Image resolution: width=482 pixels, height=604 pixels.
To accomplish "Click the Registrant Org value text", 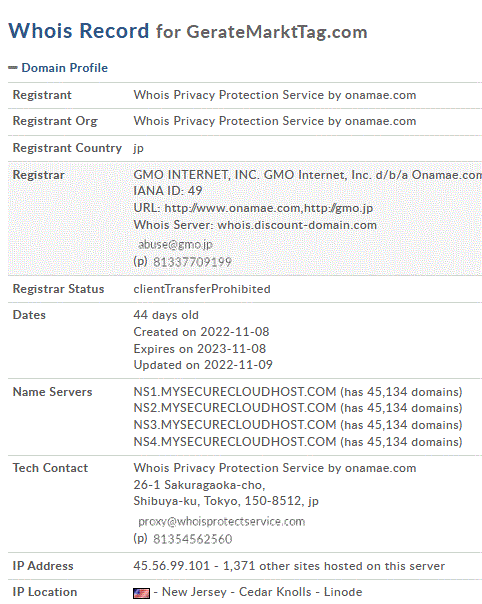I will tap(275, 121).
